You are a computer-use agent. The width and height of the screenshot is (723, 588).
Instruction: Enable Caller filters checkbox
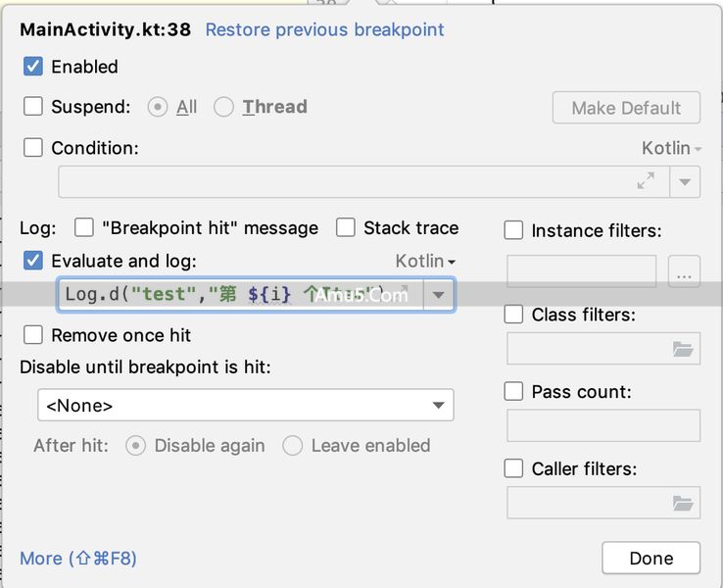513,468
